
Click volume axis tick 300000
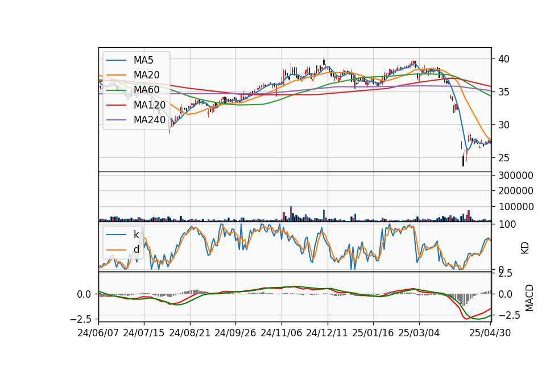pyautogui.click(x=516, y=176)
